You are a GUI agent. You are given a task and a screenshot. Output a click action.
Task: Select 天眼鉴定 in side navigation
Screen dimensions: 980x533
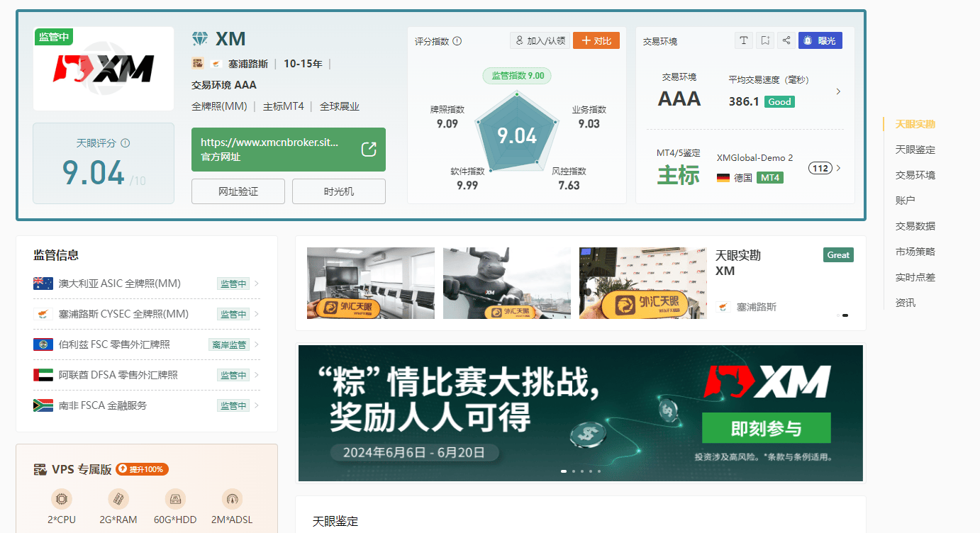point(915,150)
